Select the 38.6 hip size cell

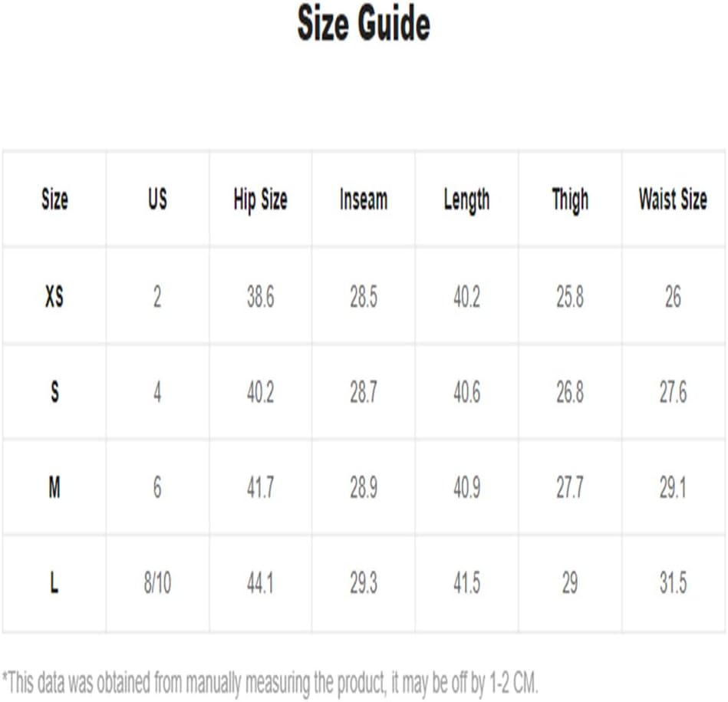[261, 296]
